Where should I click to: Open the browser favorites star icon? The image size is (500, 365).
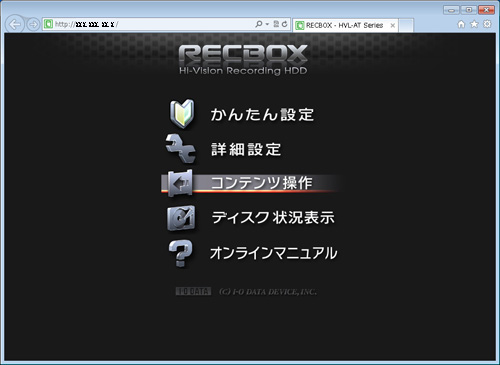474,24
